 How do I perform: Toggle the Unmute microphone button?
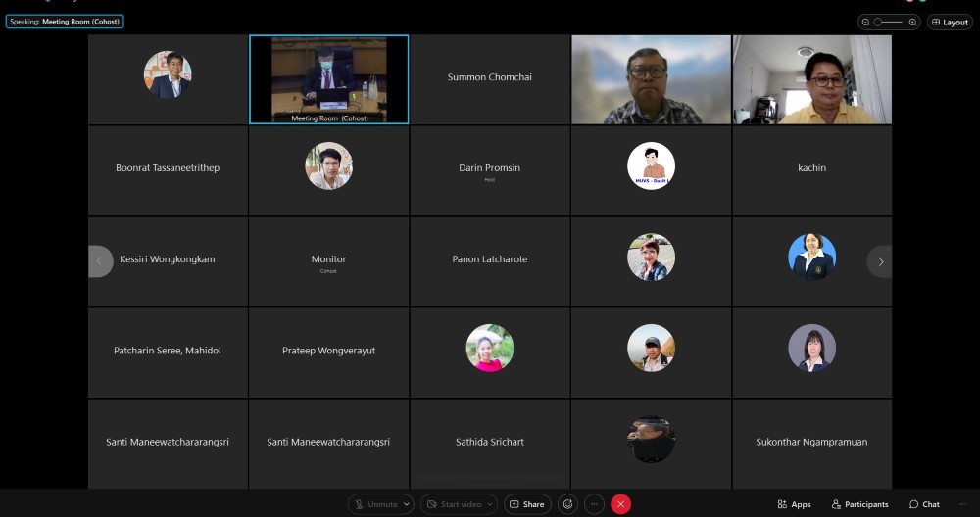pyautogui.click(x=376, y=504)
